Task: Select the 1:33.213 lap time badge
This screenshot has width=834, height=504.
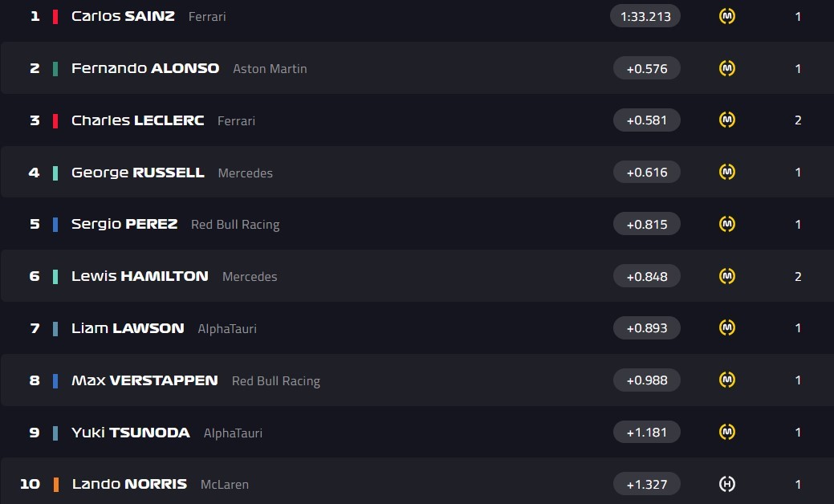Action: click(645, 16)
